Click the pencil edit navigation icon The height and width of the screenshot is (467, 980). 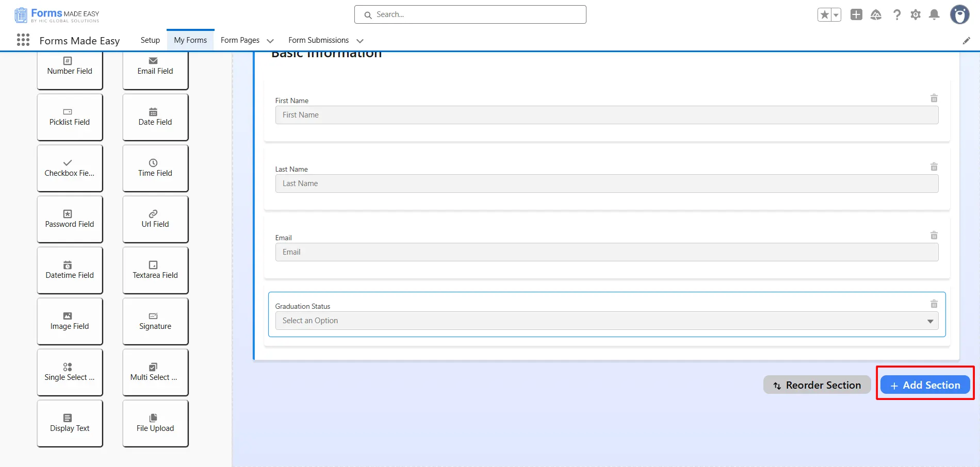pos(966,41)
